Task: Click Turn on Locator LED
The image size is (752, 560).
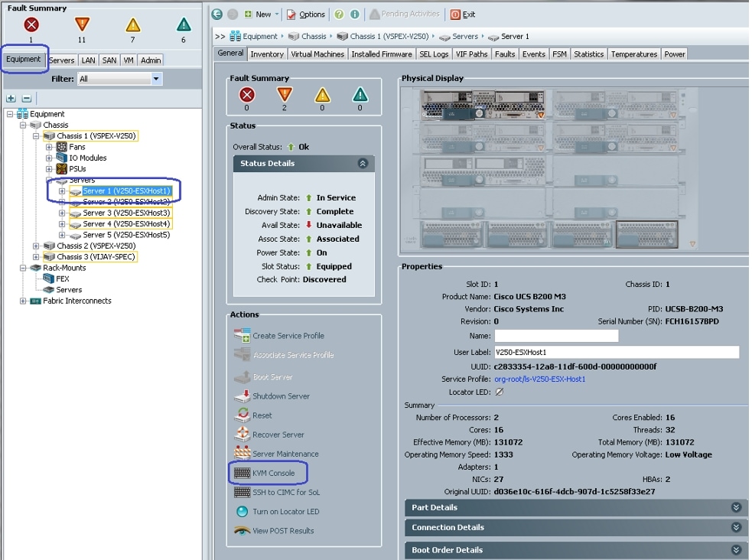Action: click(x=285, y=511)
